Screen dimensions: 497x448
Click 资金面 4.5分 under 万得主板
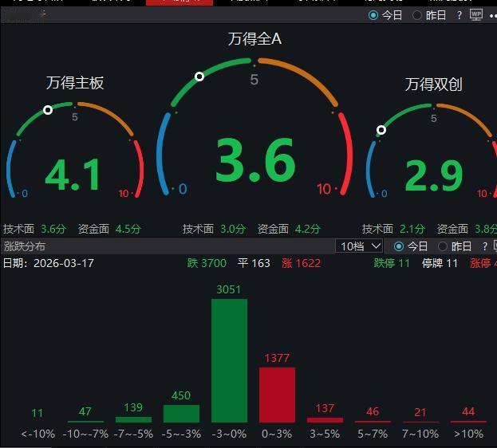pos(109,229)
